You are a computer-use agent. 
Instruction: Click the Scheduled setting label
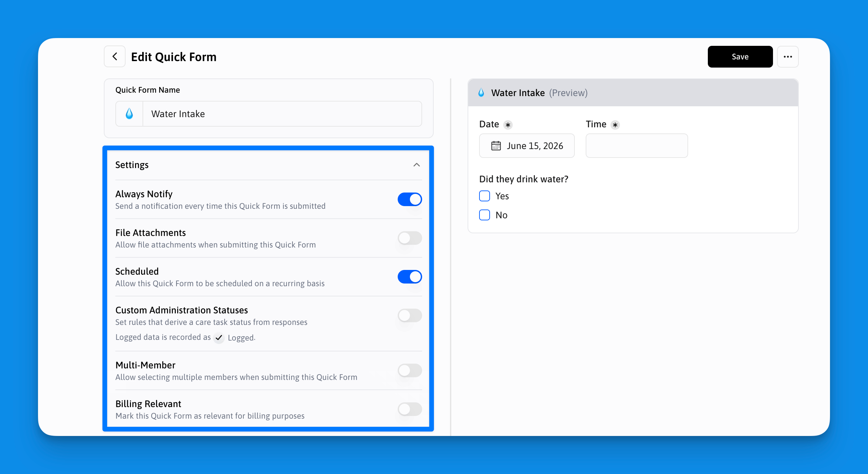coord(137,271)
